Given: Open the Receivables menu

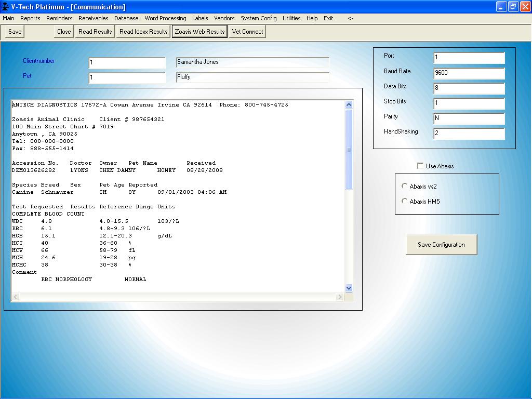Looking at the screenshot, I should (94, 18).
